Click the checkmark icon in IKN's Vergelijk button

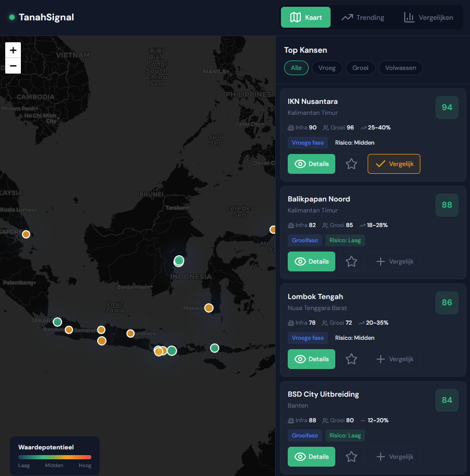[380, 163]
